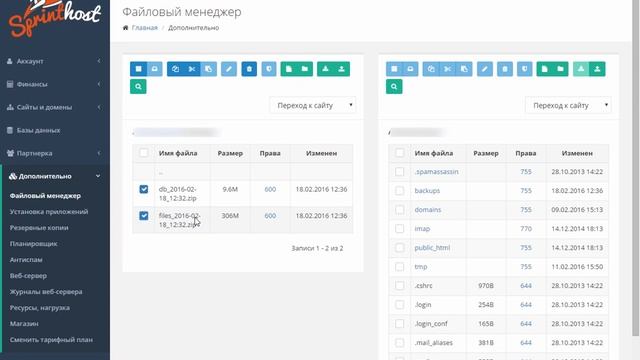The width and height of the screenshot is (640, 360).
Task: Sort left panel by Размер column header
Action: tap(230, 153)
